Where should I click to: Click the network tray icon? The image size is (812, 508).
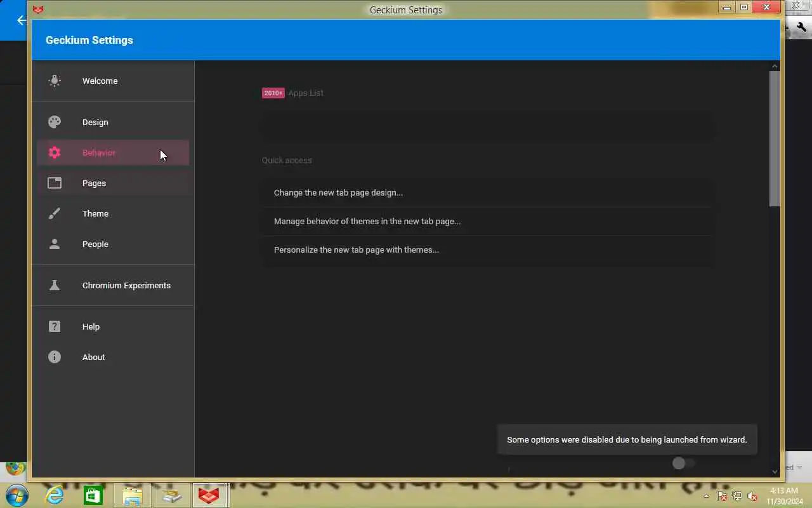point(737,496)
